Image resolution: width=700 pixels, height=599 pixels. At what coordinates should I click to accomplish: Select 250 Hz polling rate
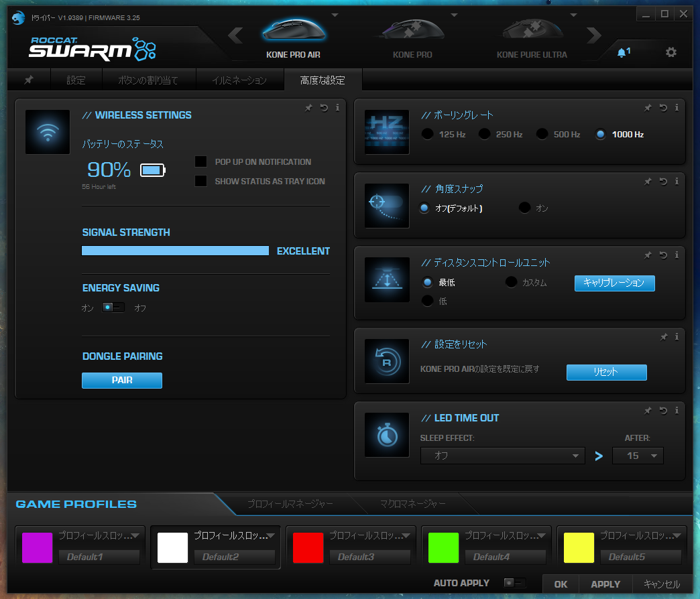(x=484, y=134)
